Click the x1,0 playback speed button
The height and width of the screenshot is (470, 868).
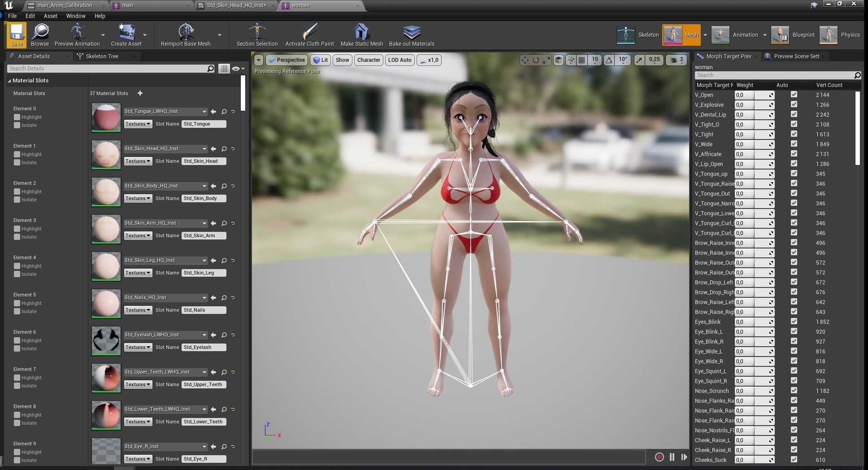click(429, 60)
